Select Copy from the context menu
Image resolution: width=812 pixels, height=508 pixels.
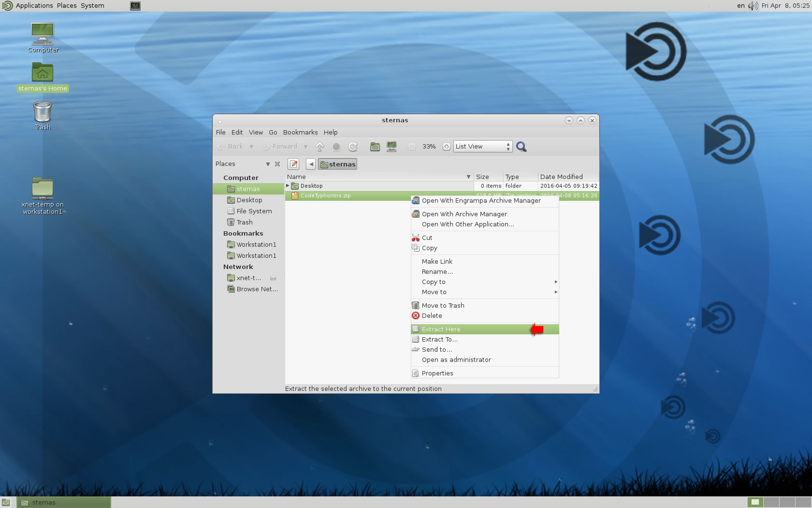485,248
